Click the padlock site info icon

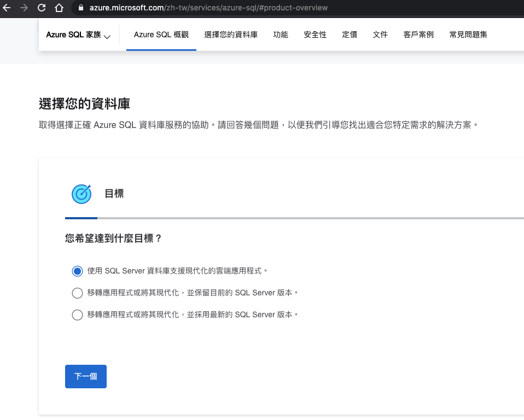click(x=81, y=7)
